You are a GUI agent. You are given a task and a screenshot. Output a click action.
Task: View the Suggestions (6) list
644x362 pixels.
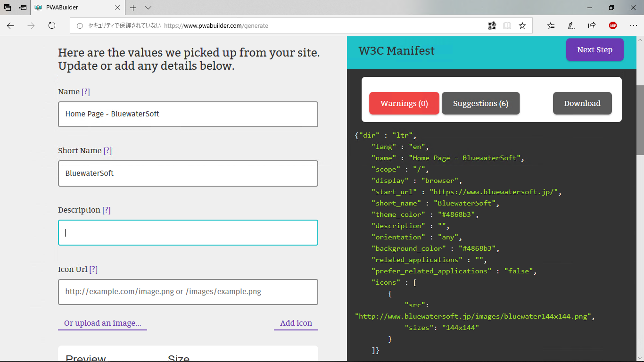[x=481, y=103]
